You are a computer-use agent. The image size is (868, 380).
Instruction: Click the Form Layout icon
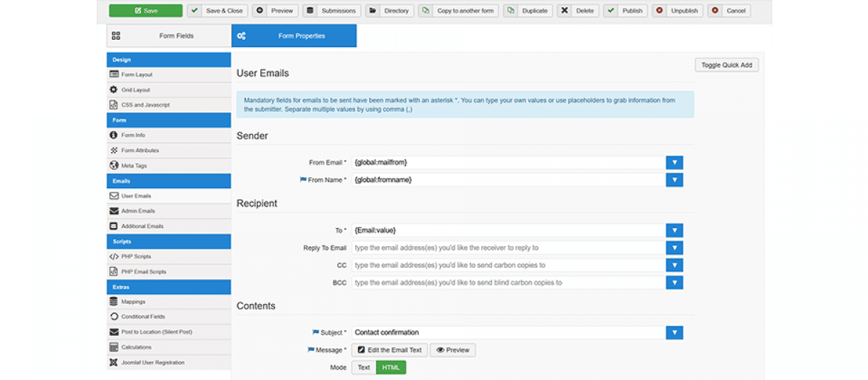(114, 75)
